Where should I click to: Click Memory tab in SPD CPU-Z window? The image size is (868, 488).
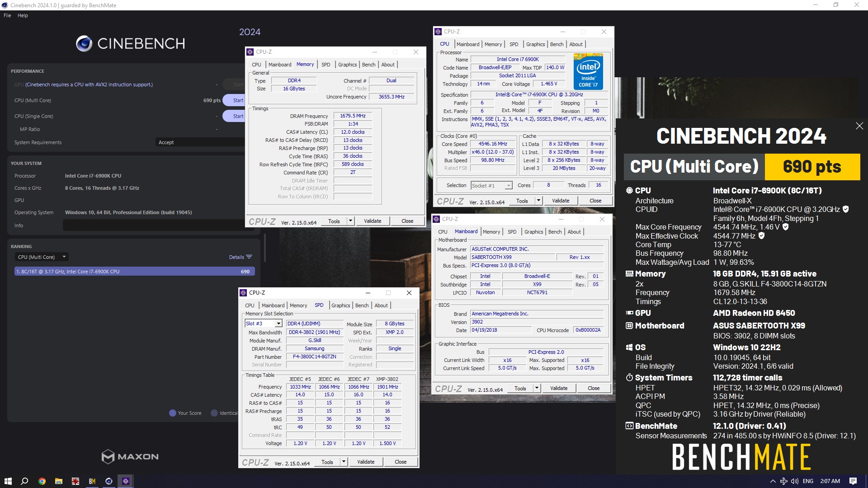[x=298, y=305]
